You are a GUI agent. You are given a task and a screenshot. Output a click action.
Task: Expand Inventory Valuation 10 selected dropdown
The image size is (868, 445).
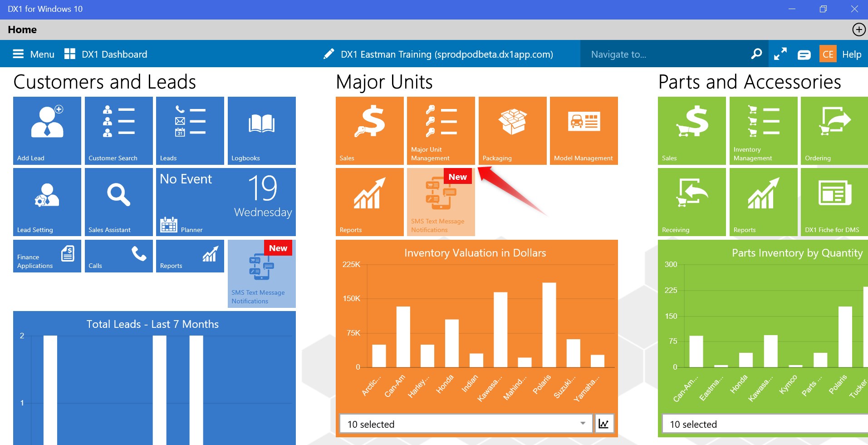tap(466, 424)
